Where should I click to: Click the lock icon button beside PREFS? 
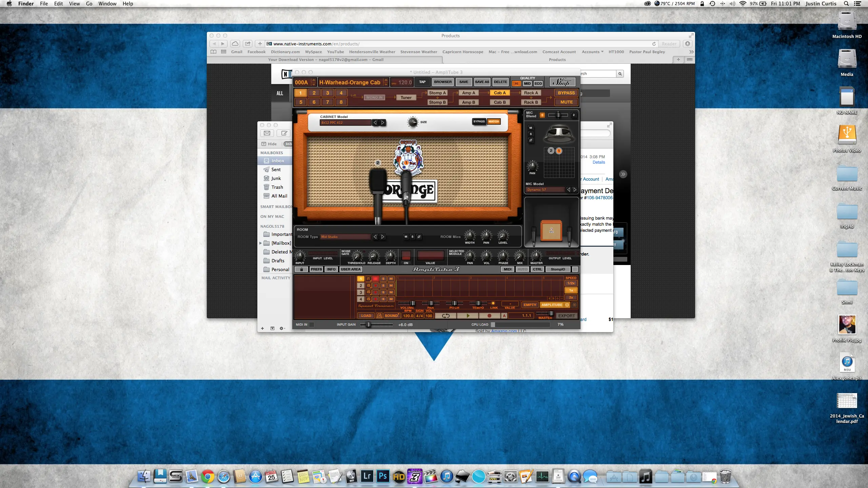click(301, 269)
